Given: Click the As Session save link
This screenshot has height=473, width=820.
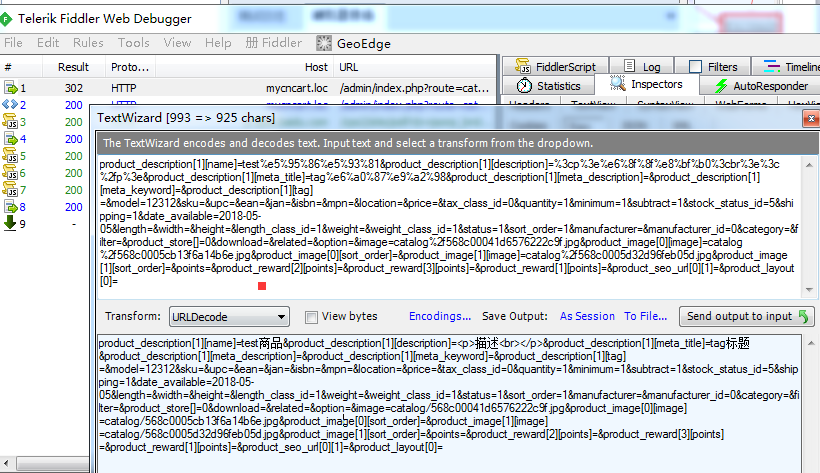Looking at the screenshot, I should pyautogui.click(x=587, y=316).
